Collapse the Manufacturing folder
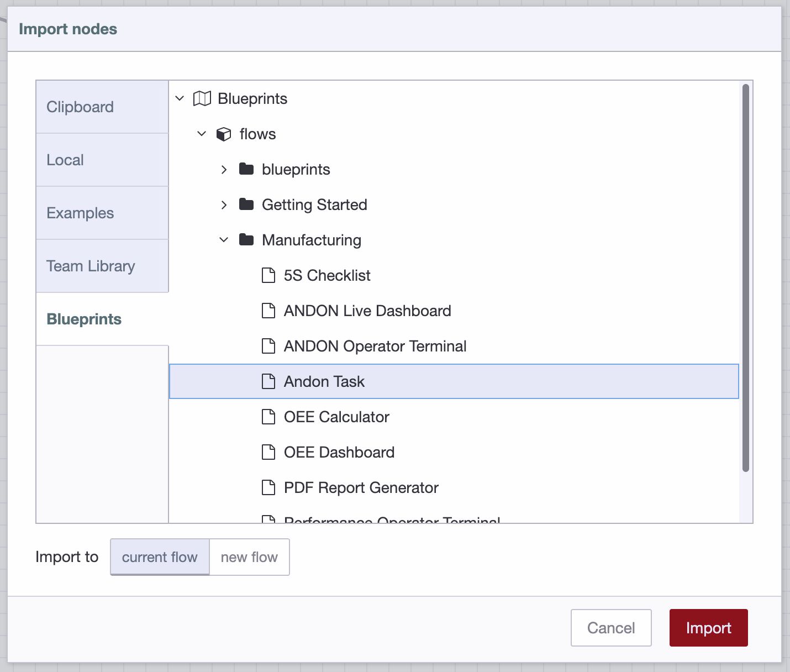Screen dimensions: 790x672 224,240
